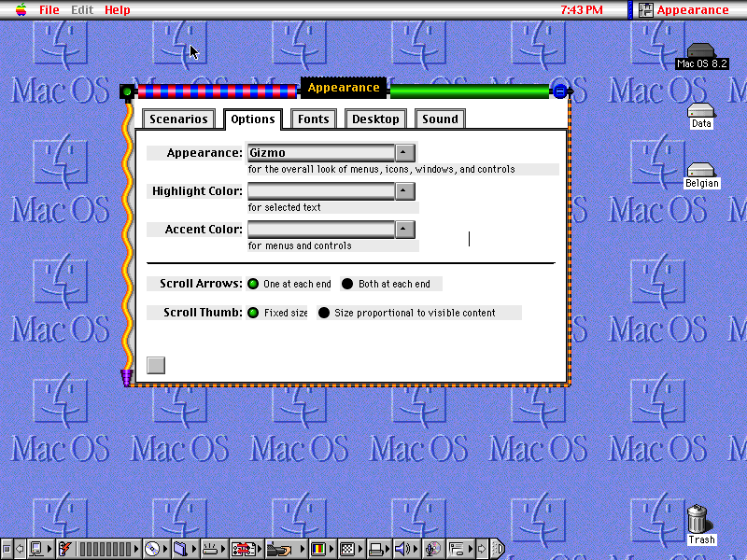Click the 'Scroll Arrows:' label
Viewport: 747px width, 560px height.
tap(201, 284)
